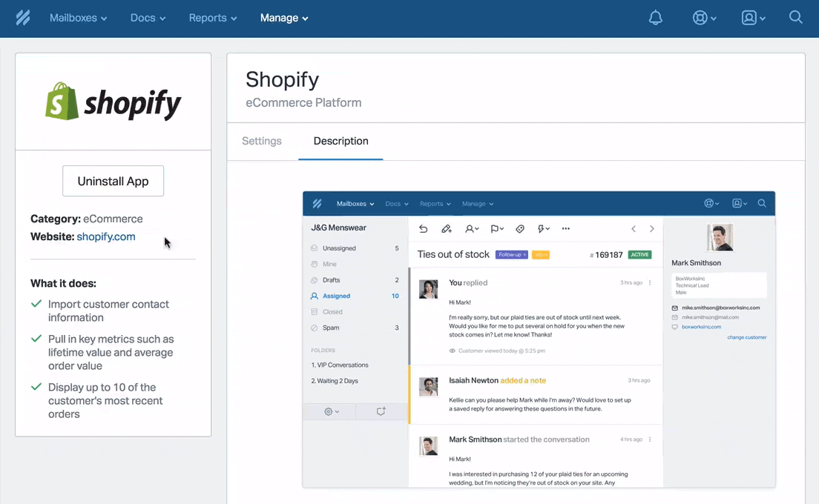The image size is (819, 504).
Task: Click the boxworksinc.com website link
Action: [x=702, y=327]
